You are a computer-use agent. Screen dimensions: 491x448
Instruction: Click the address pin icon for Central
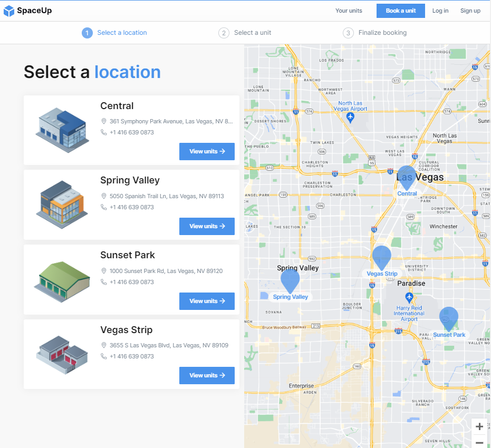(x=104, y=121)
